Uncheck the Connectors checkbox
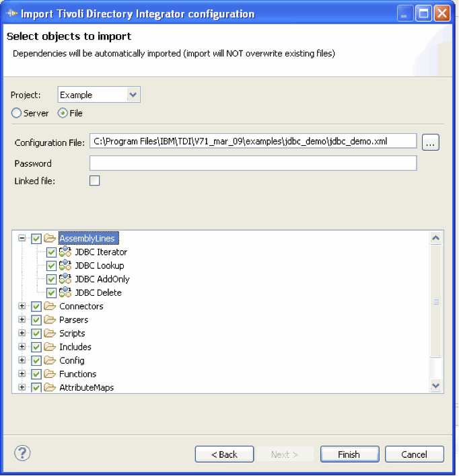The image size is (459, 476). click(36, 307)
